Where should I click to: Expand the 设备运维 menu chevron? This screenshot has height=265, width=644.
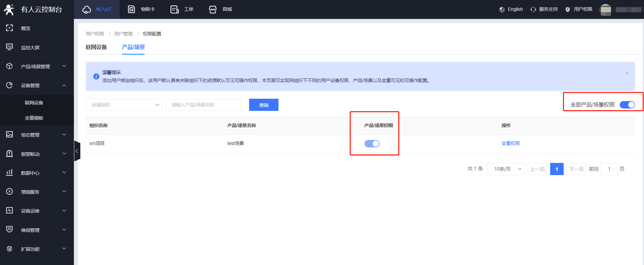click(64, 211)
